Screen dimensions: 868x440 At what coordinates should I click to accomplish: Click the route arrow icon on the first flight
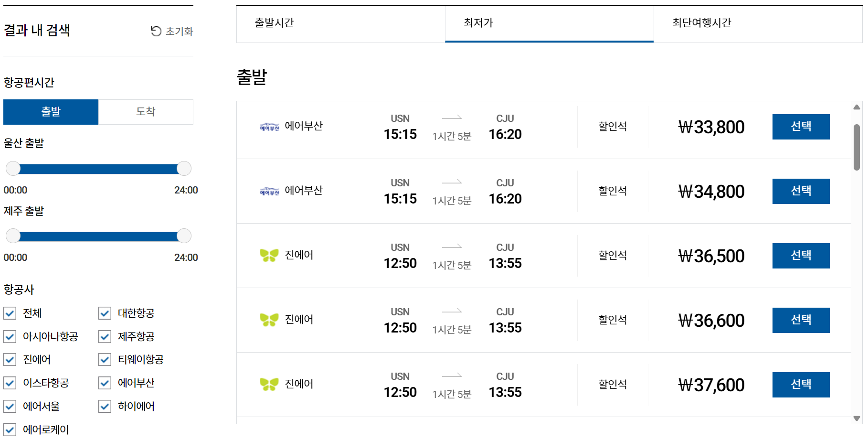[x=451, y=118]
